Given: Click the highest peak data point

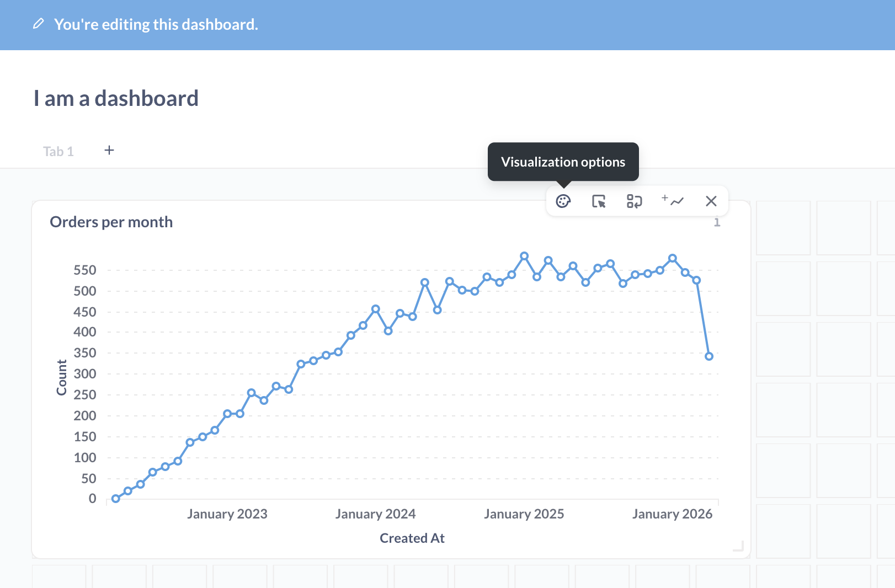Looking at the screenshot, I should click(x=524, y=256).
